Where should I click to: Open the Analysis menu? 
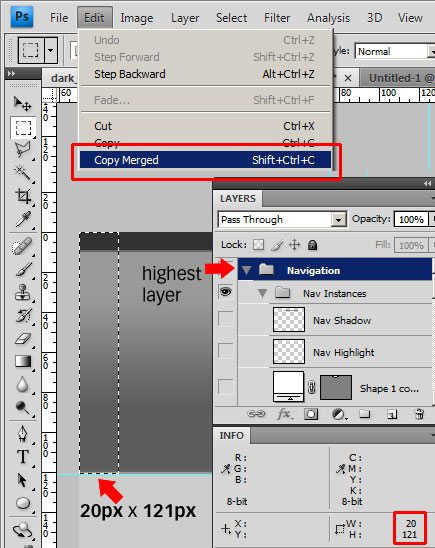click(328, 17)
